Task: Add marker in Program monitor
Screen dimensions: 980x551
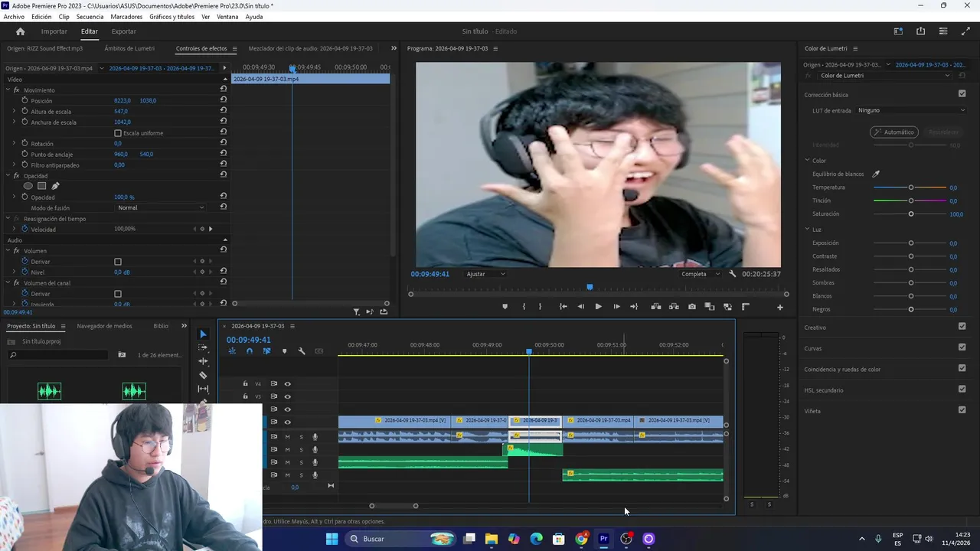Action: [x=505, y=307]
